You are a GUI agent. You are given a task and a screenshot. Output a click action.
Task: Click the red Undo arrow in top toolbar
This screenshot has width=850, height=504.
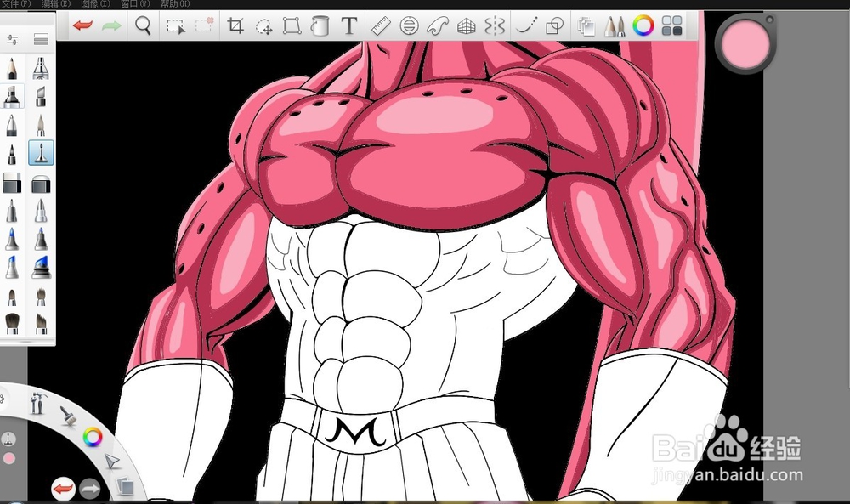[83, 25]
